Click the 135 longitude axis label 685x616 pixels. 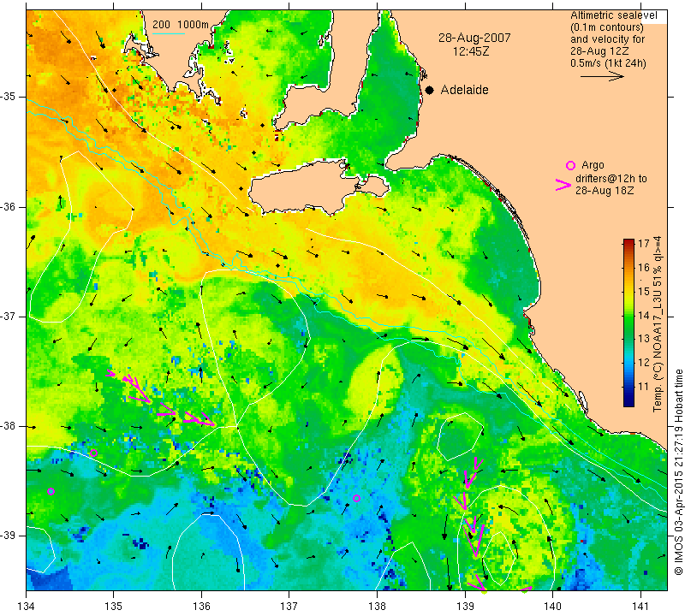pyautogui.click(x=114, y=607)
